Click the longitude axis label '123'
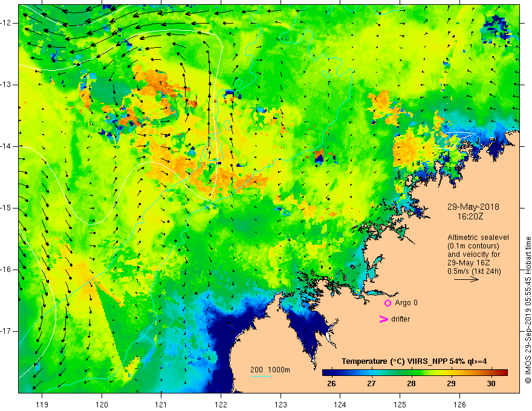Viewport: 532px width, 411px height. [x=281, y=404]
